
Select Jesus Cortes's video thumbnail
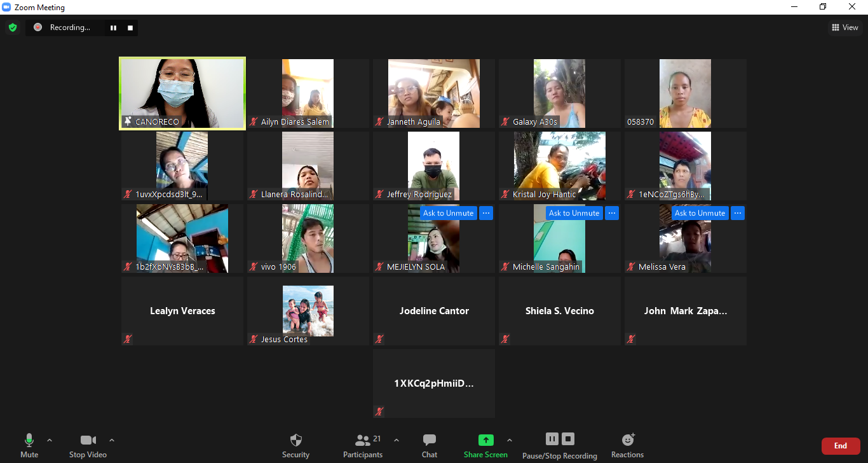click(x=308, y=311)
